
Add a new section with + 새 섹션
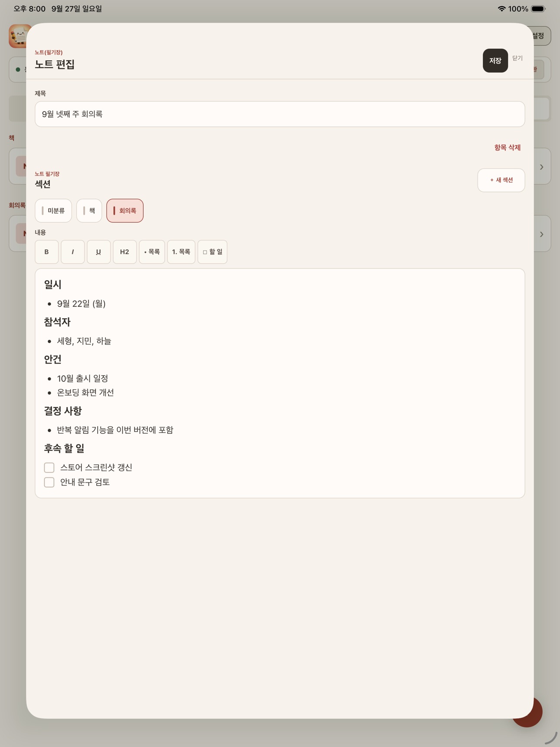(501, 180)
